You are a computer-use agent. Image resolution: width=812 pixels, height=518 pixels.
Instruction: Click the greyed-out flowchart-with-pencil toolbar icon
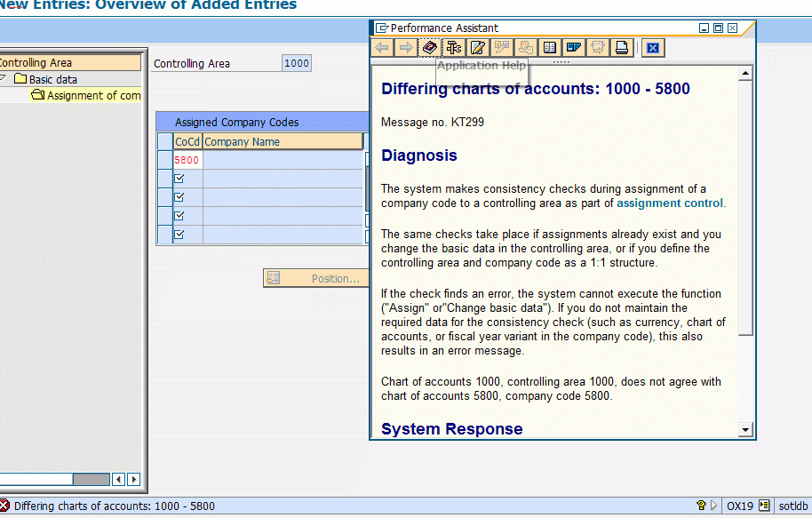[501, 48]
